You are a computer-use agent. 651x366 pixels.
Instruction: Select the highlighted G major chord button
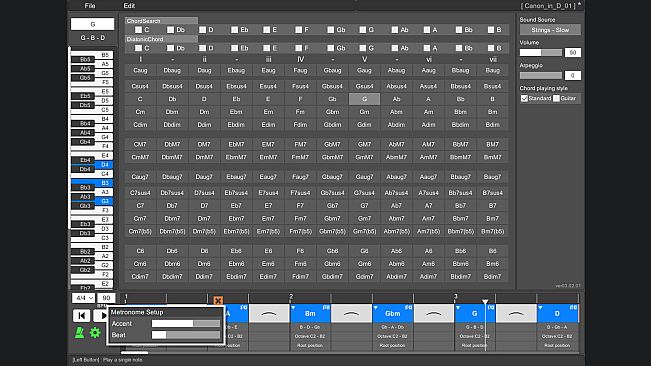point(364,99)
